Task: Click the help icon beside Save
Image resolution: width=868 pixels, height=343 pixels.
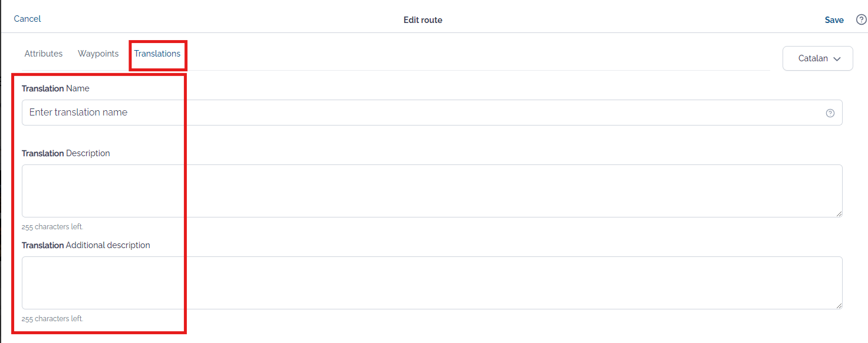Action: [x=861, y=19]
